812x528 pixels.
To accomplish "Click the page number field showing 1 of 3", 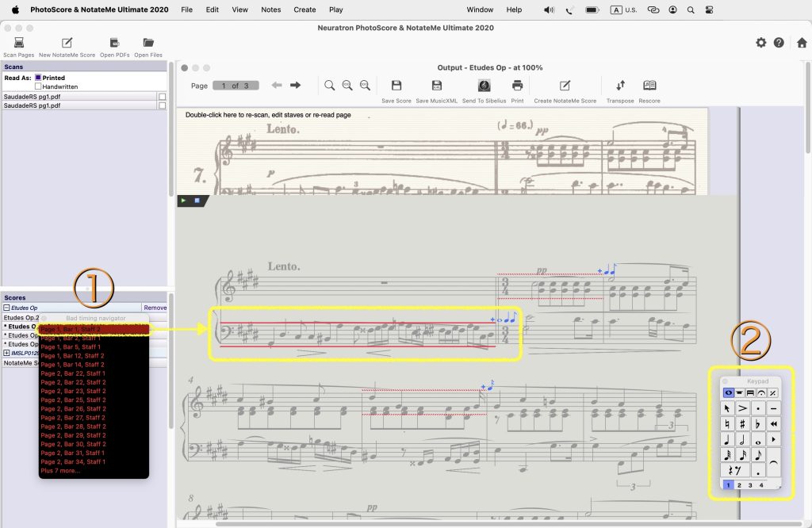I will click(x=235, y=86).
